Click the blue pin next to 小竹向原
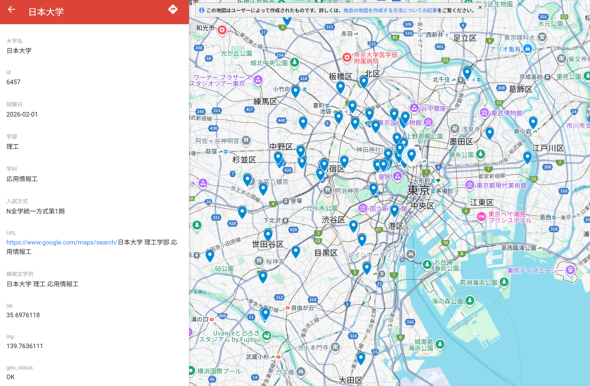The image size is (590, 386). [295, 91]
